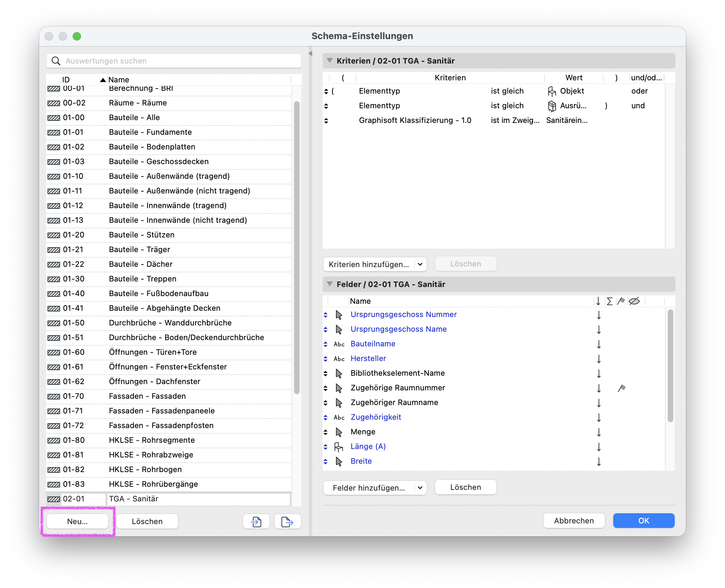The width and height of the screenshot is (725, 588).
Task: Click the schema list scrollbar
Action: (x=297, y=248)
